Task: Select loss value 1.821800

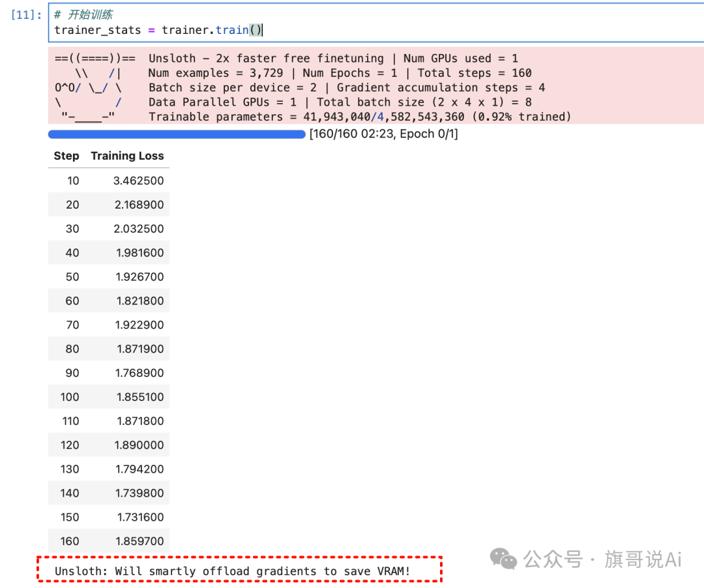Action: [x=140, y=301]
